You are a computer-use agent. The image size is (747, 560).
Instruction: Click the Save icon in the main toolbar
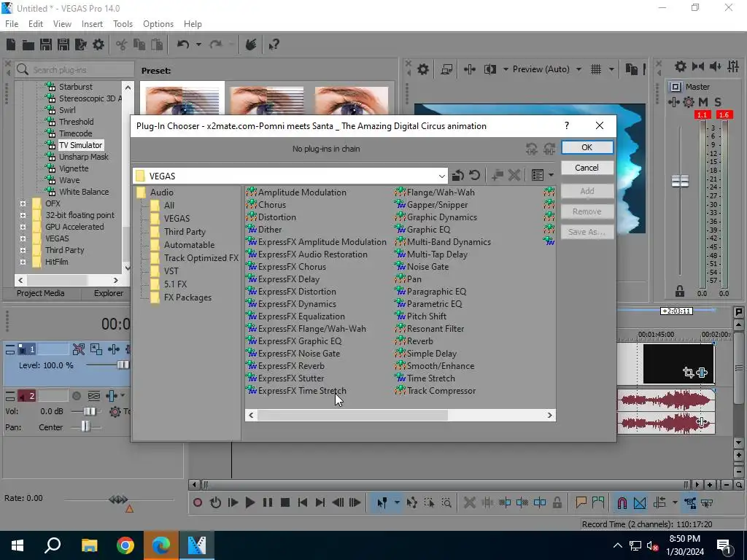click(46, 44)
